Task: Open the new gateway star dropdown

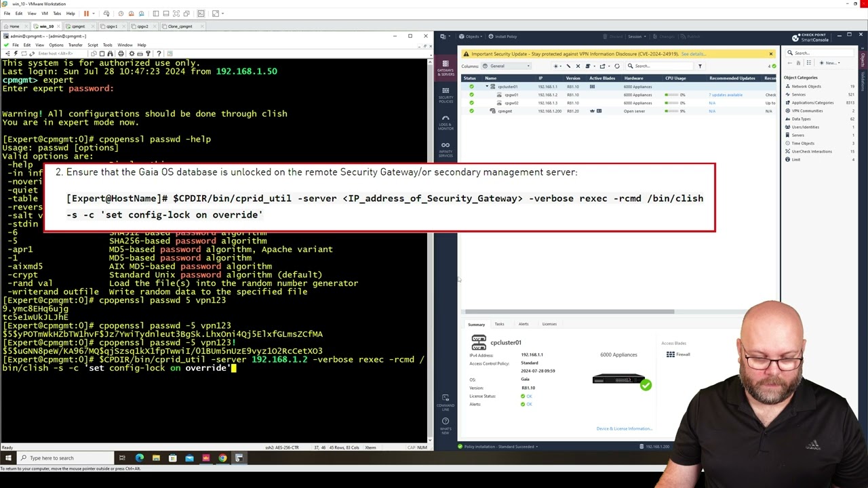Action: click(x=557, y=66)
